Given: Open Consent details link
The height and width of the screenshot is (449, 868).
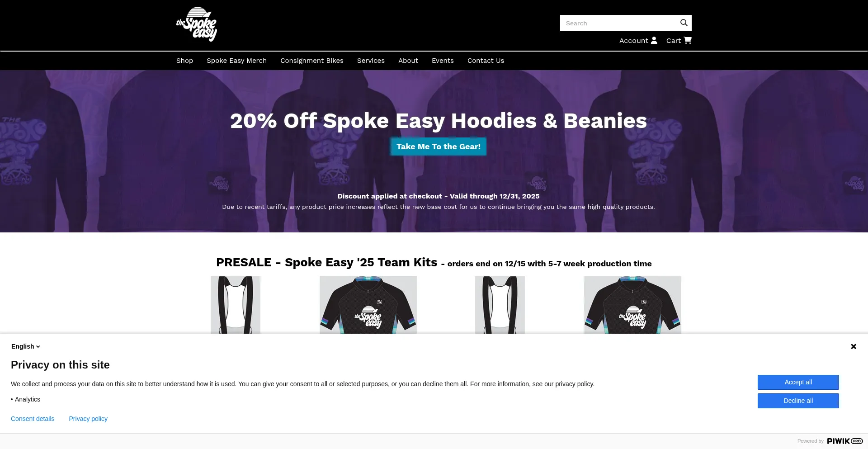Looking at the screenshot, I should point(33,419).
